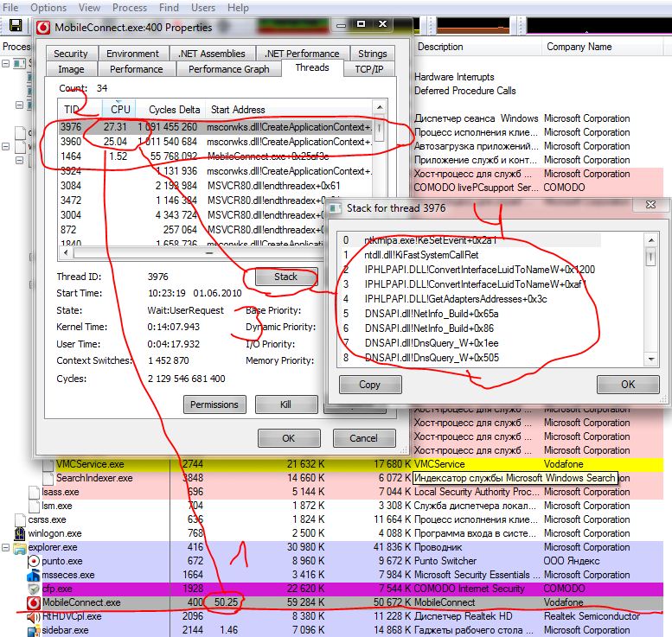The width and height of the screenshot is (672, 637).
Task: Click the lsass.exe process icon
Action: point(34,492)
